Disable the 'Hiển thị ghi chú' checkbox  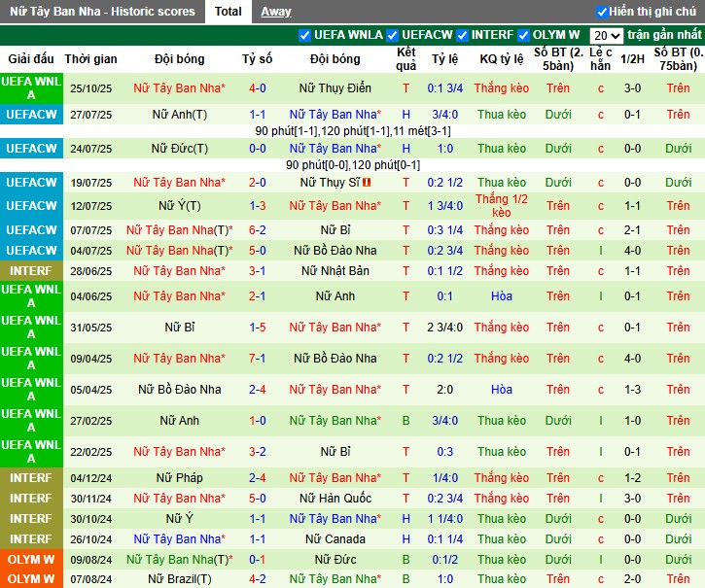[602, 12]
